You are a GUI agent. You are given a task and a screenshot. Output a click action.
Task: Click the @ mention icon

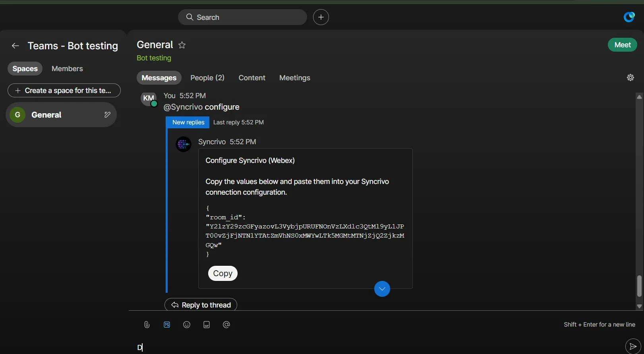226,325
